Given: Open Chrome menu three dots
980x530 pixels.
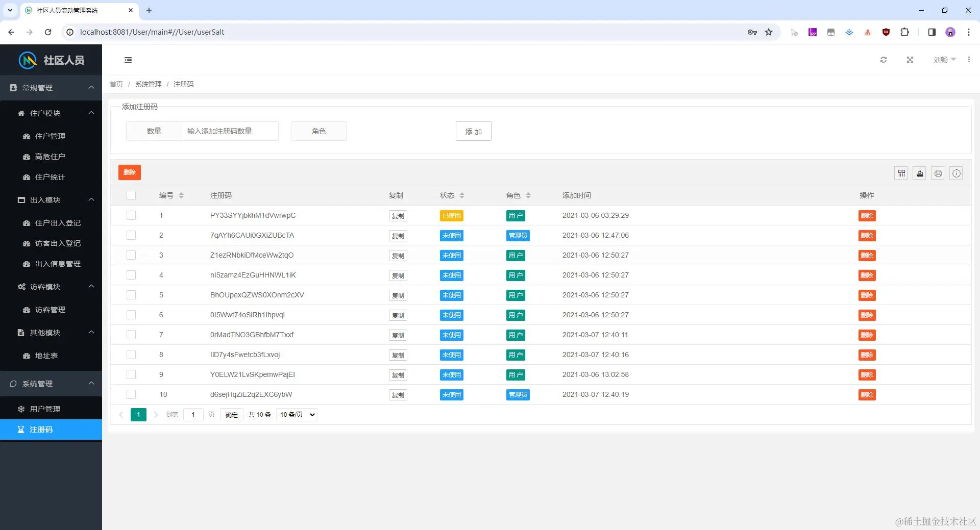Looking at the screenshot, I should (969, 32).
